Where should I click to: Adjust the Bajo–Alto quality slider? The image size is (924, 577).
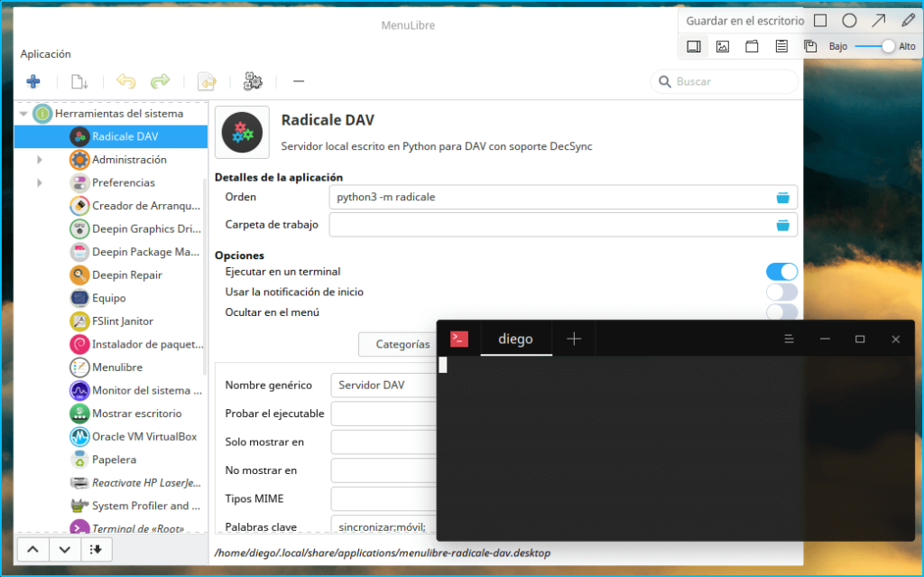(x=888, y=46)
